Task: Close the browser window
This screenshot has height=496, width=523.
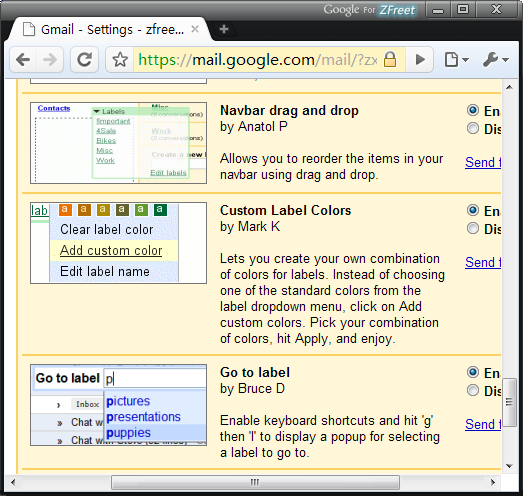Action: coord(496,9)
